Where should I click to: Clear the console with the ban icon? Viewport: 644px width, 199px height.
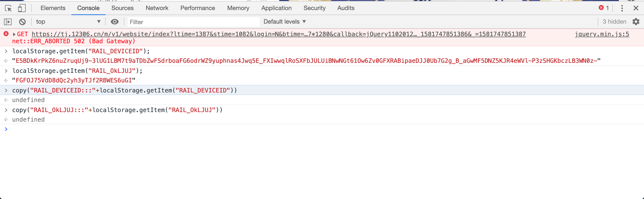(x=22, y=22)
